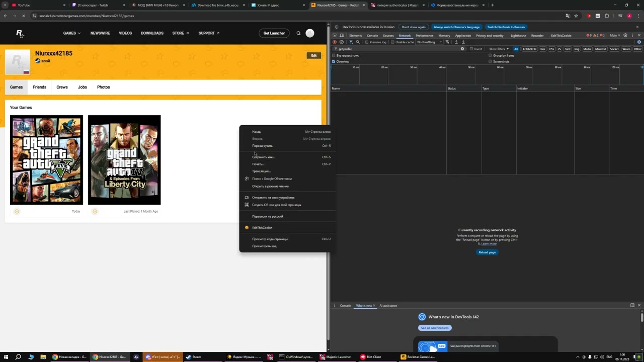Switch to the Application tab in DevTools

point(463,36)
